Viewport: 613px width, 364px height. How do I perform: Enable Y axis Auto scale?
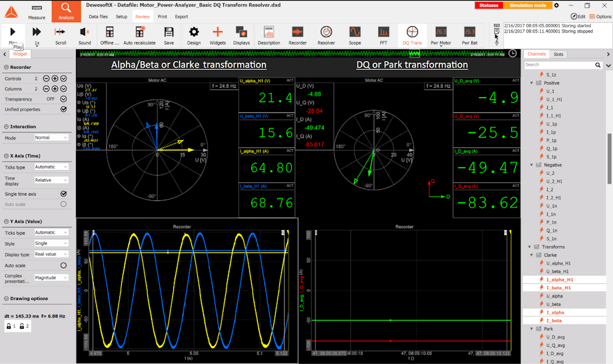point(63,265)
